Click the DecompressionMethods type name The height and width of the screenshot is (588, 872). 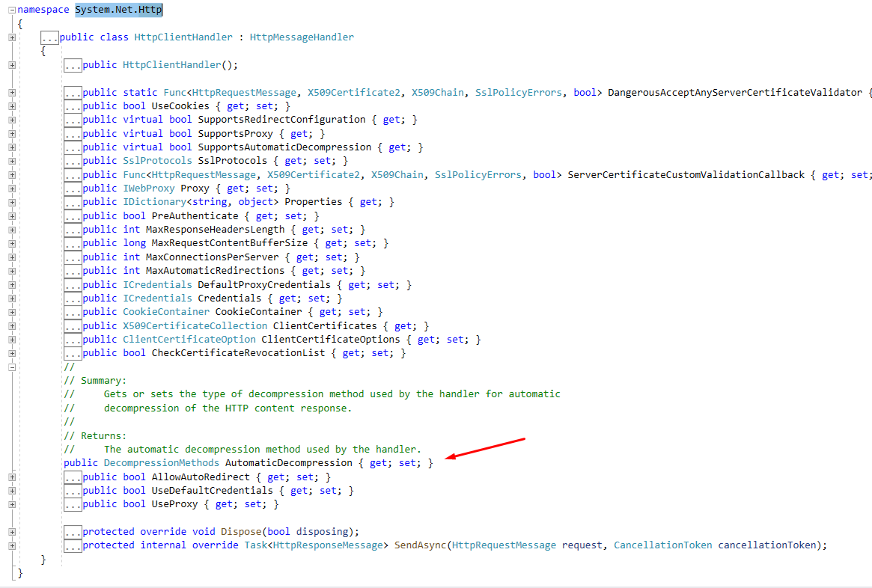pyautogui.click(x=161, y=463)
